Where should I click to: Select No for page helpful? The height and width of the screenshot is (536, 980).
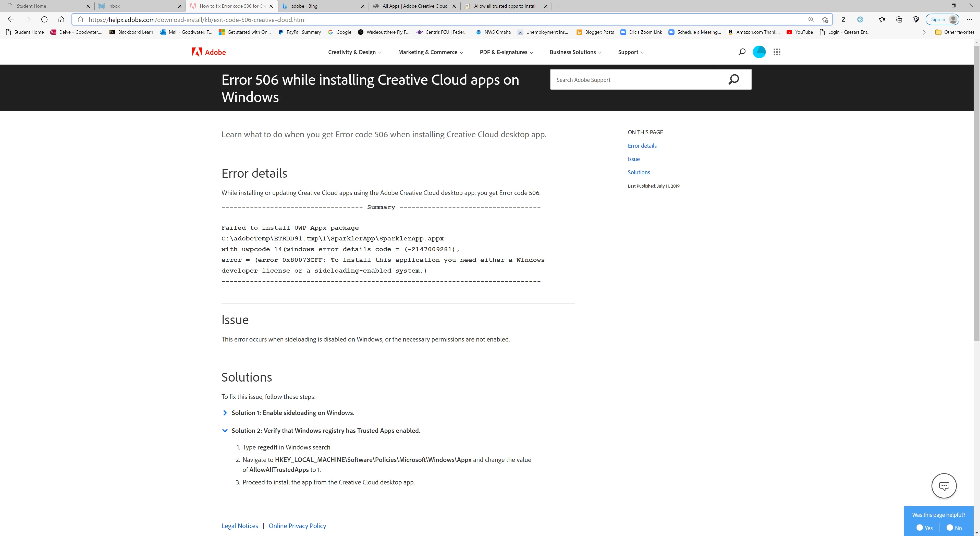(950, 528)
